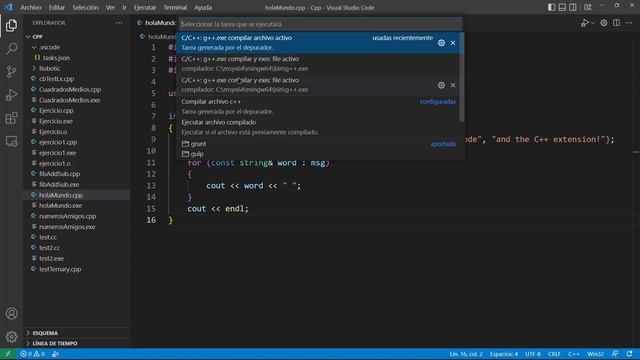This screenshot has height=360, width=640.
Task: Toggle the primary side bar layout icon
Action: [551, 7]
